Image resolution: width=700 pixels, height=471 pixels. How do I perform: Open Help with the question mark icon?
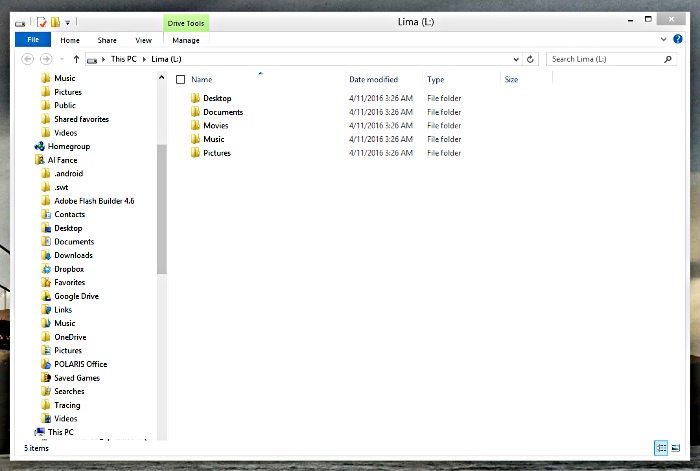(x=678, y=39)
